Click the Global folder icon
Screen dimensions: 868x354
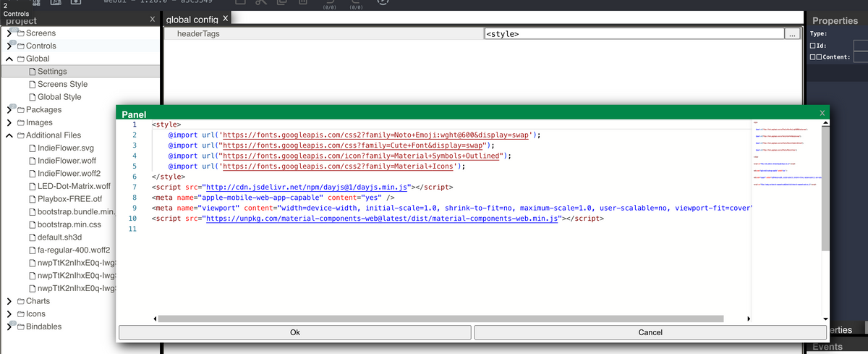click(x=20, y=59)
